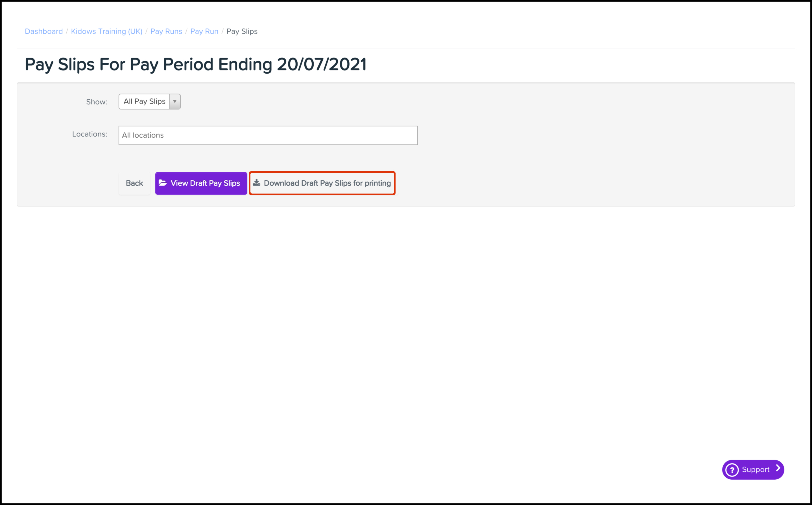Focus the All locations input field
This screenshot has height=505, width=812.
268,135
